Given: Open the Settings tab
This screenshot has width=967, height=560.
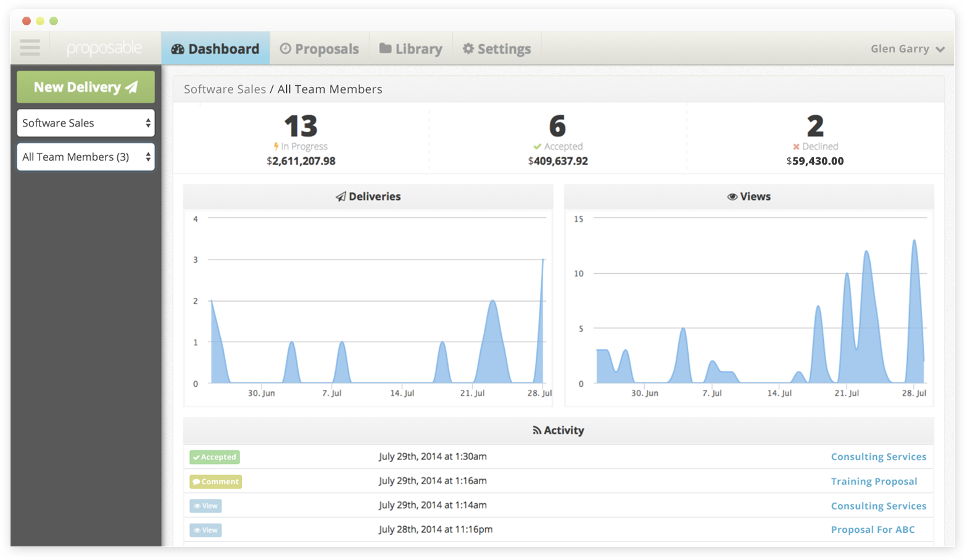Looking at the screenshot, I should pyautogui.click(x=497, y=49).
